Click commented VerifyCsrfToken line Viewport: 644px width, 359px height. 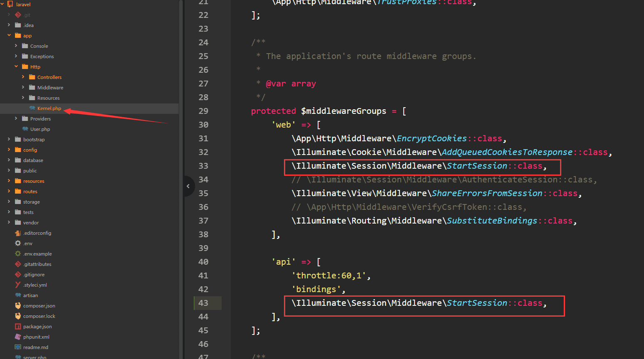[409, 207]
